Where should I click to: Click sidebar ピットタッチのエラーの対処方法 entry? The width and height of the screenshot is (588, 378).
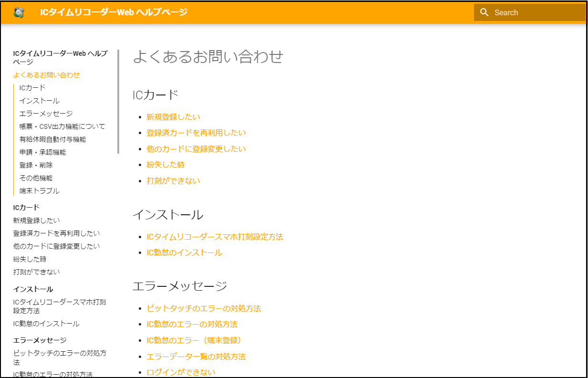pyautogui.click(x=60, y=358)
